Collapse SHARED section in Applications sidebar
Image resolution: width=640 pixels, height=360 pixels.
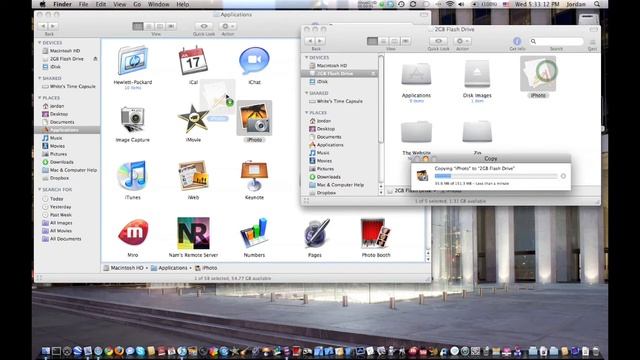tap(40, 78)
